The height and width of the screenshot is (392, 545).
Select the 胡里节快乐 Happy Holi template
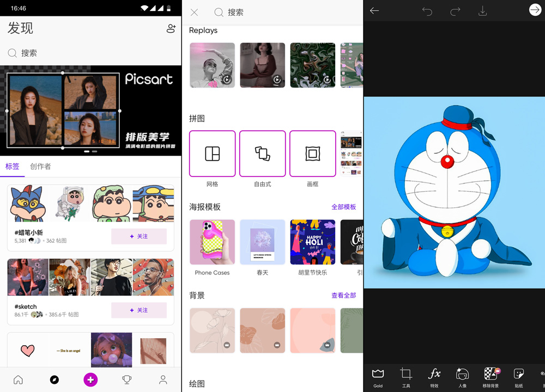[312, 242]
